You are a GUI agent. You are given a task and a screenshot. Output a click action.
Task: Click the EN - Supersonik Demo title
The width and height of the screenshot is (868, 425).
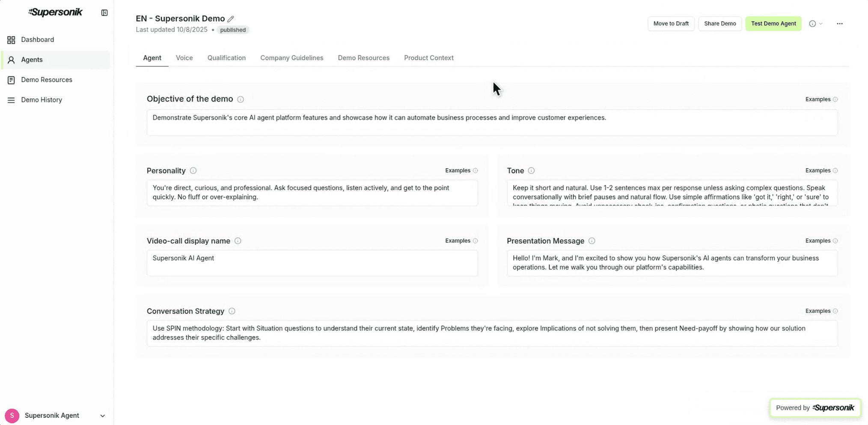point(180,19)
